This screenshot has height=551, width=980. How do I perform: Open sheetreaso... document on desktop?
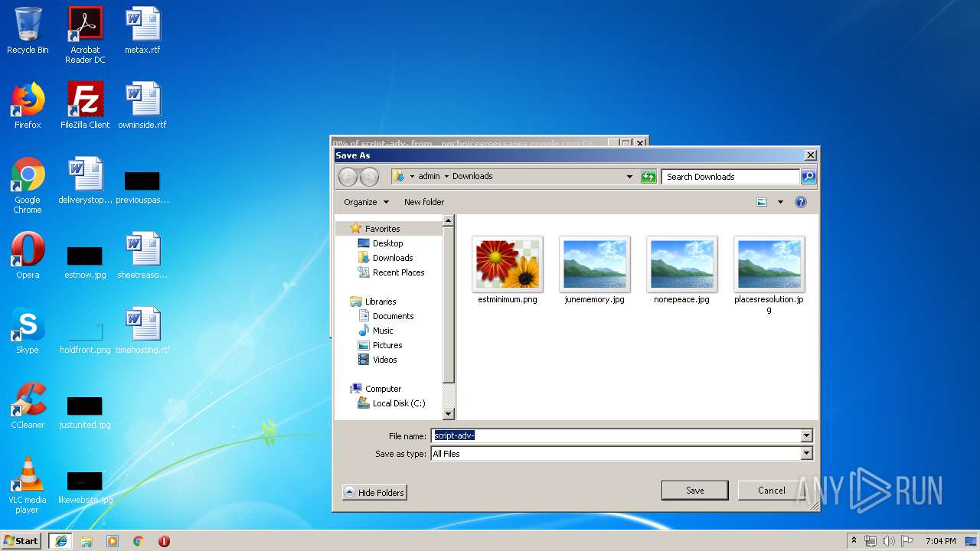point(142,256)
